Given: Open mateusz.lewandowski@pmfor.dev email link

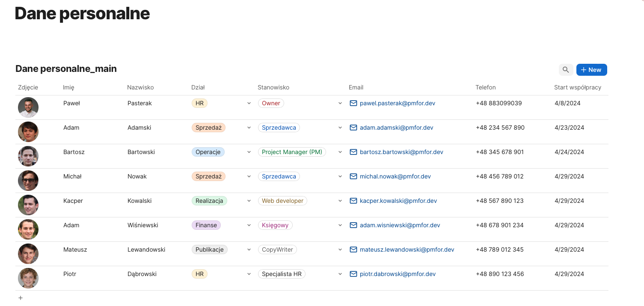Looking at the screenshot, I should (407, 250).
